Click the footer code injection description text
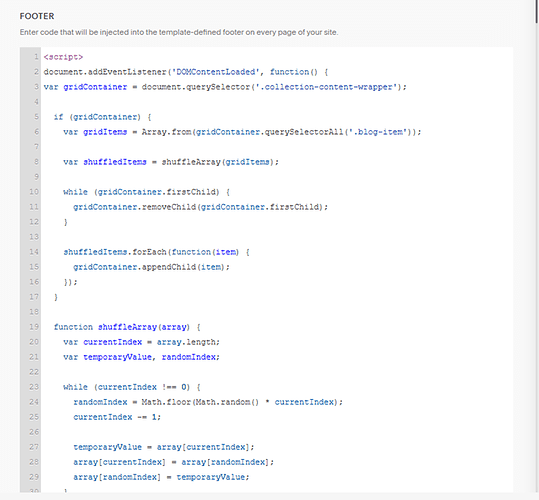 point(179,32)
